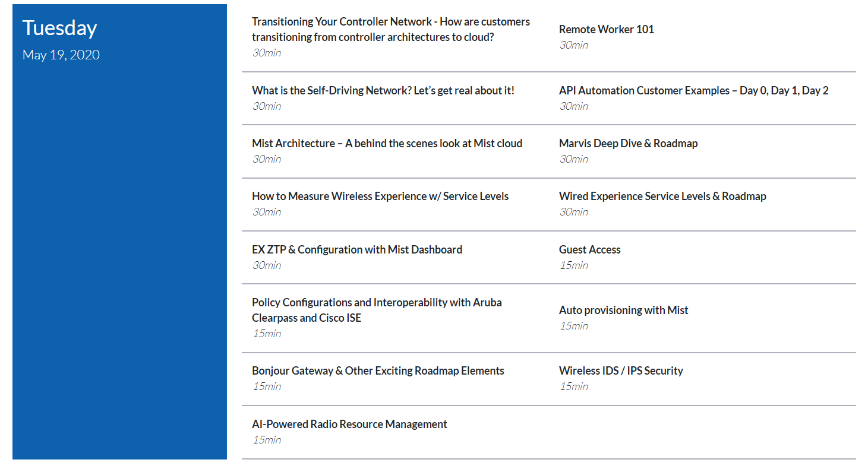Open the Bonjour Gateway roadmap session
The image size is (868, 469).
[x=377, y=370]
